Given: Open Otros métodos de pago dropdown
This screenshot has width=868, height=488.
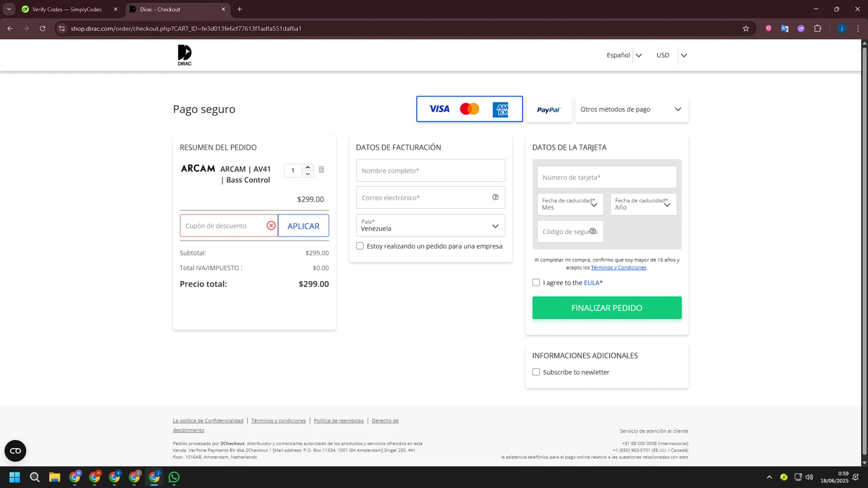Looking at the screenshot, I should [x=631, y=109].
